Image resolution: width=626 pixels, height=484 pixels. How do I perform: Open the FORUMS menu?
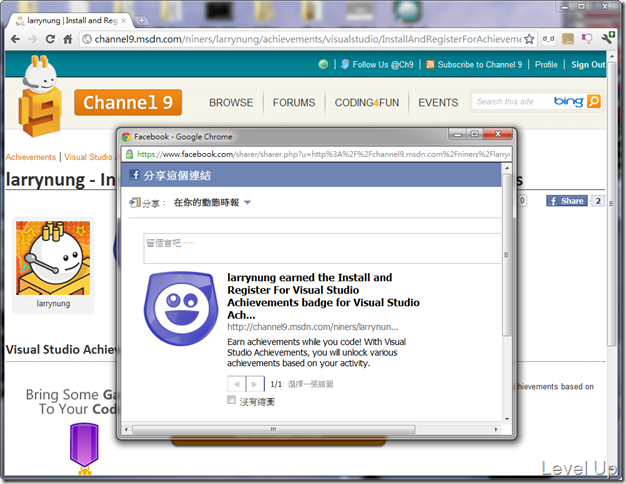(x=294, y=103)
